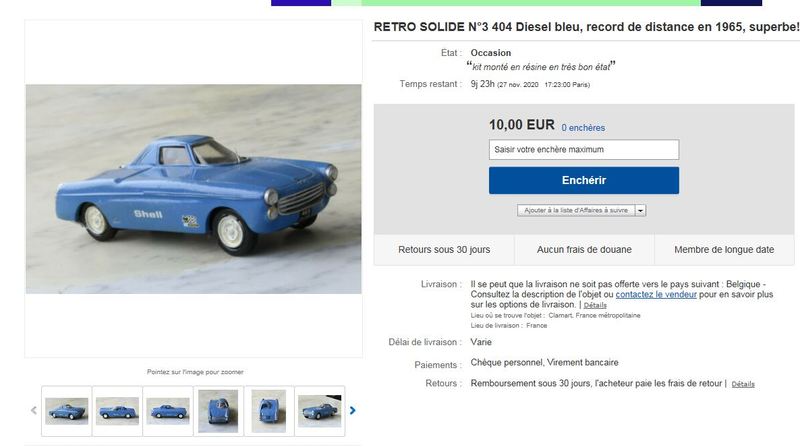Screen dimensions: 800x447
Task: Click 'Ajouter à la liste d'Affaires à suivre'
Action: 576,210
